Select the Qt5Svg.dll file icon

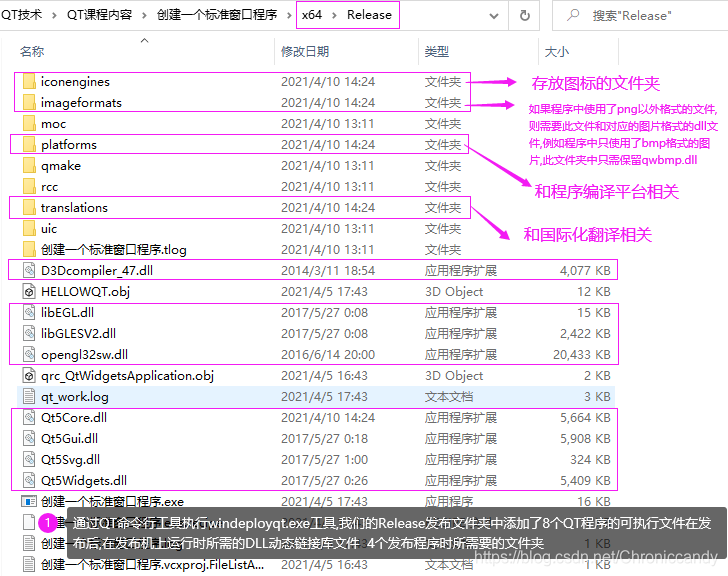29,460
